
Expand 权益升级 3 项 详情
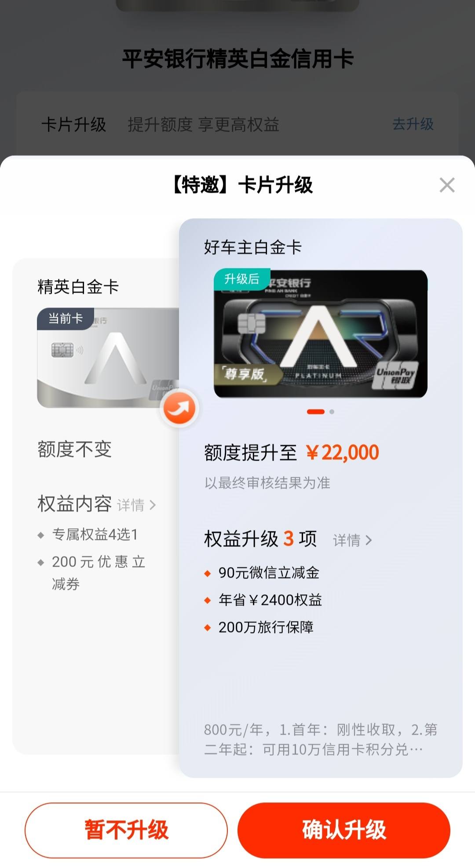pos(352,540)
